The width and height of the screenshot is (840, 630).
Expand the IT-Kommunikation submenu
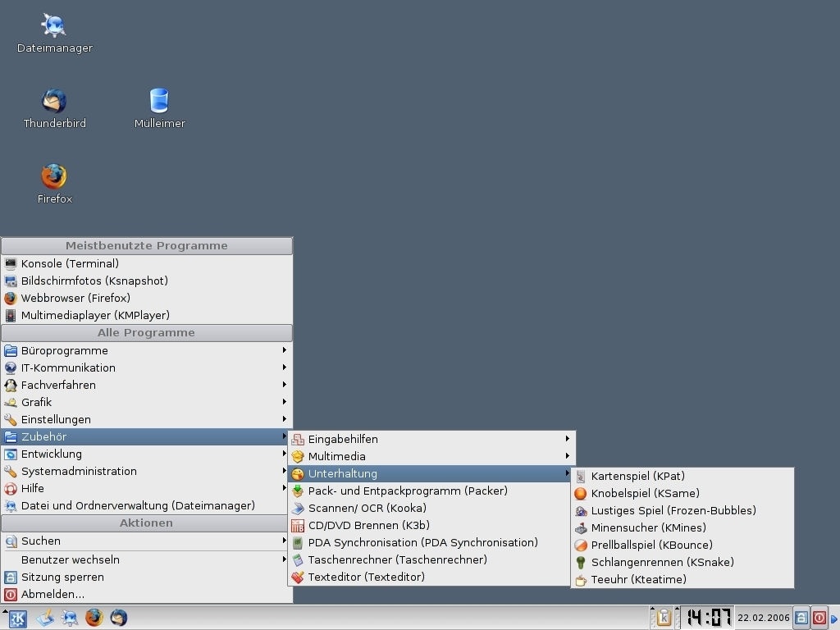click(x=147, y=367)
